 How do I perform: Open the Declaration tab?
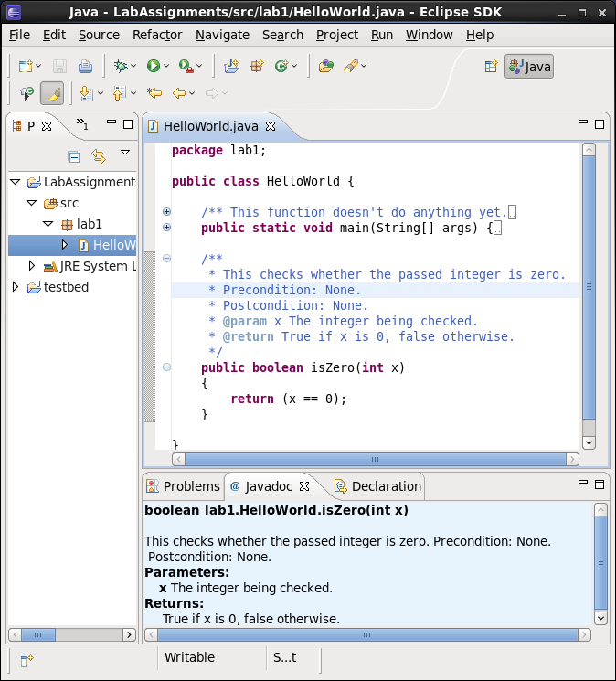pos(377,486)
